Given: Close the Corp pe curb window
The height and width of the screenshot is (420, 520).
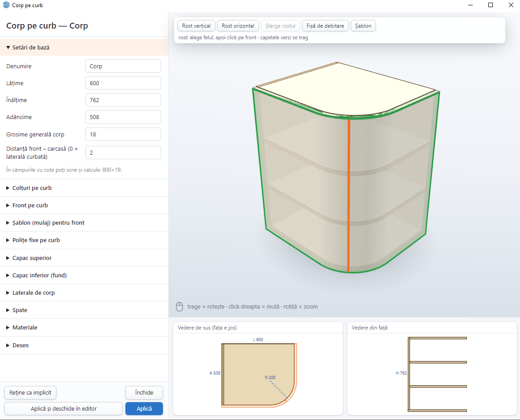Looking at the screenshot, I should [511, 5].
